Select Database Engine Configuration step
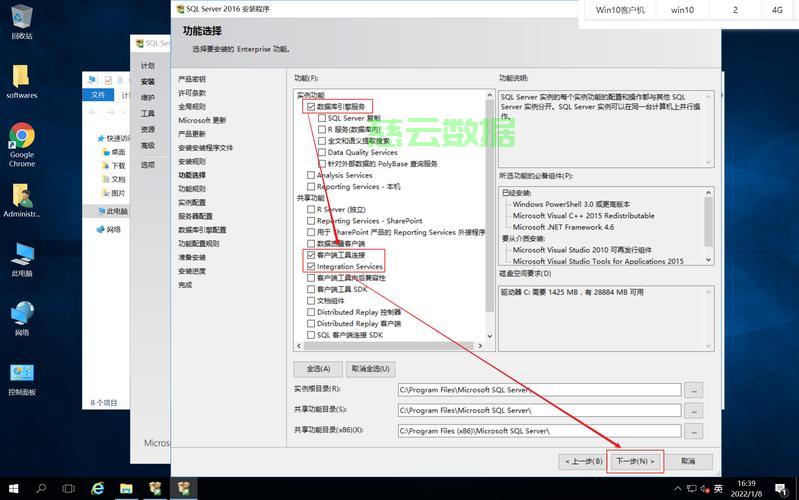Image resolution: width=799 pixels, height=500 pixels. point(202,230)
